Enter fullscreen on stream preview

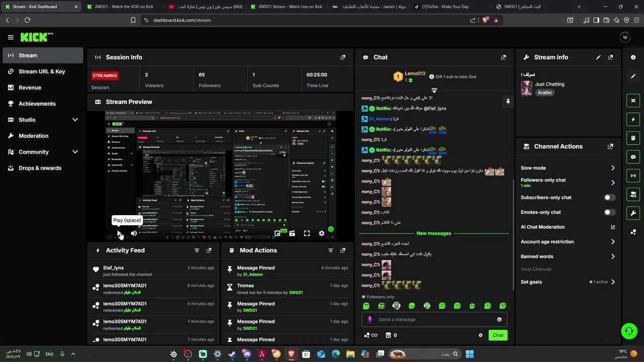tap(306, 233)
